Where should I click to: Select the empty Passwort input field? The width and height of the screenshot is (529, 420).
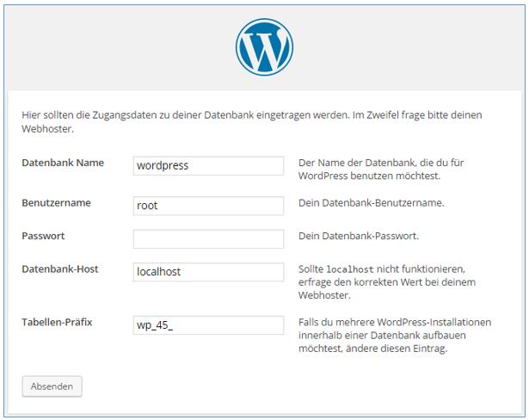pos(208,238)
